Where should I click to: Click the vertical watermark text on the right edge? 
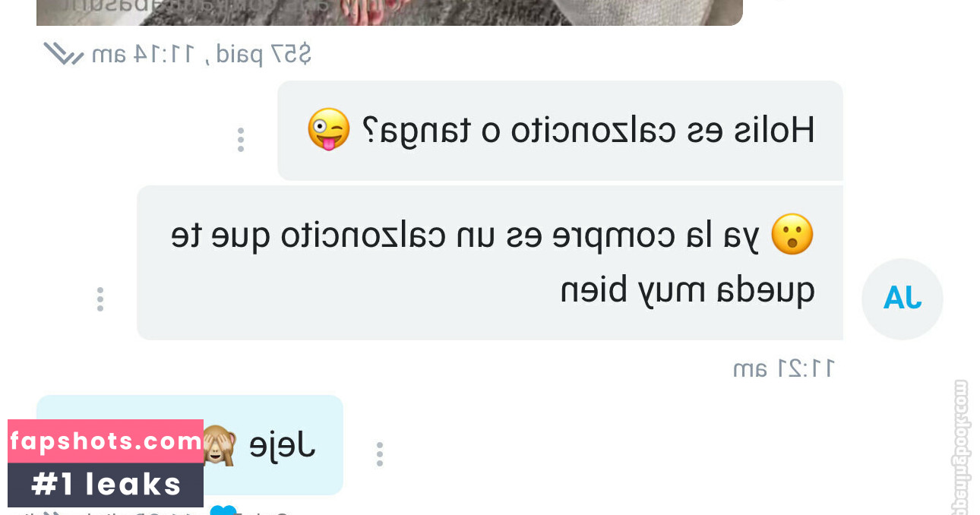[961, 447]
